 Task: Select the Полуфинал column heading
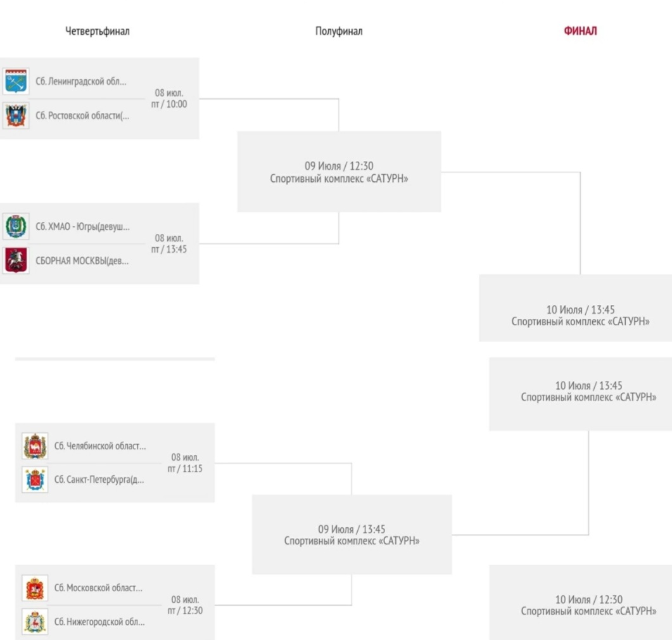pyautogui.click(x=339, y=31)
